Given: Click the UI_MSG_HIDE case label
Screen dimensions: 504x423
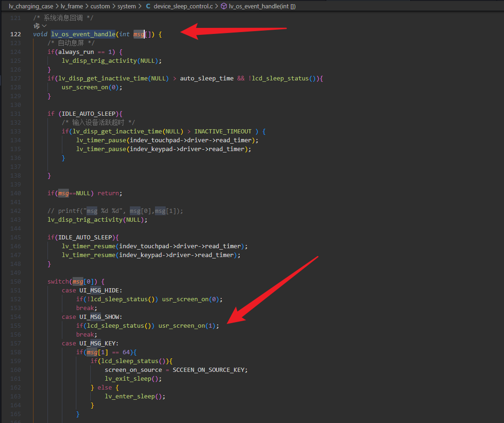Looking at the screenshot, I should 99,290.
